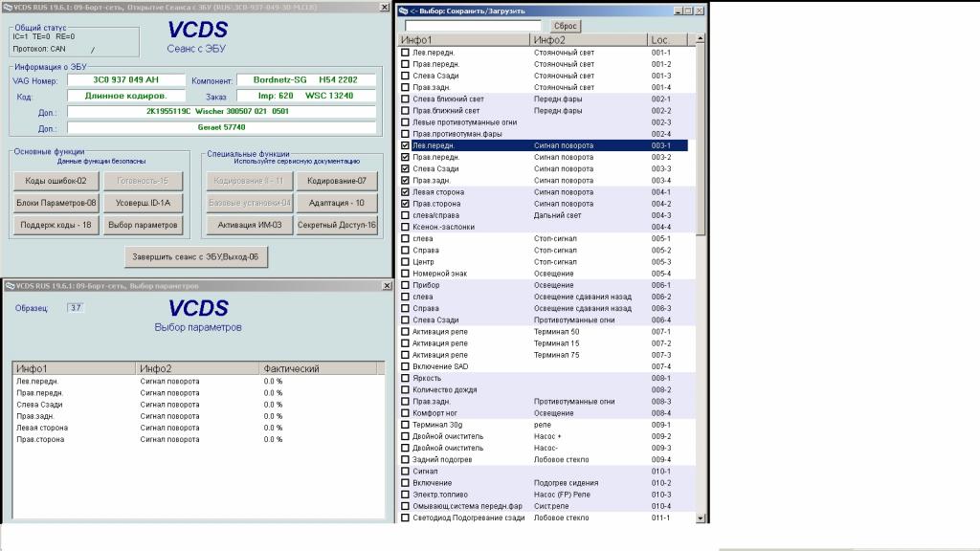The width and height of the screenshot is (980, 551).
Task: Click "Насос +" text for Двойной очиститель
Action: [547, 436]
